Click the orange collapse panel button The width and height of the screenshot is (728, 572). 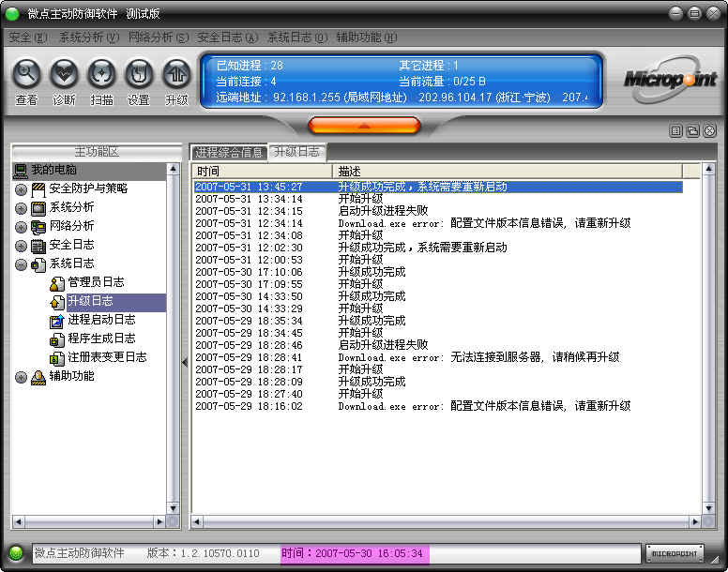tap(364, 125)
